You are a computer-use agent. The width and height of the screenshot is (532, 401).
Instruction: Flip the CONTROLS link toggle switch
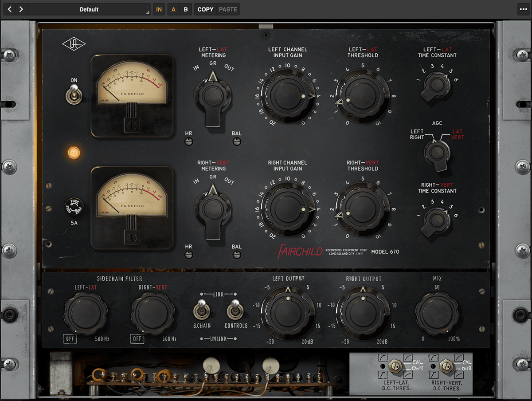tap(235, 309)
